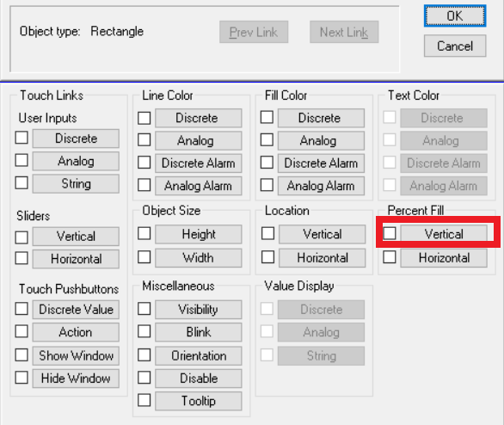The width and height of the screenshot is (504, 425).
Task: Open Miscellaneous Disable link
Action: click(199, 379)
